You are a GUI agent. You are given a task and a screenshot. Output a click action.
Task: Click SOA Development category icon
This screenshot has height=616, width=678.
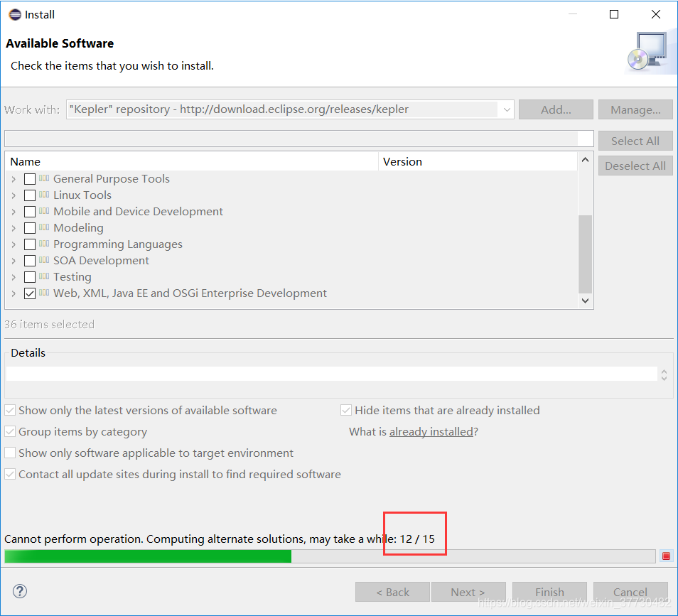tap(44, 260)
